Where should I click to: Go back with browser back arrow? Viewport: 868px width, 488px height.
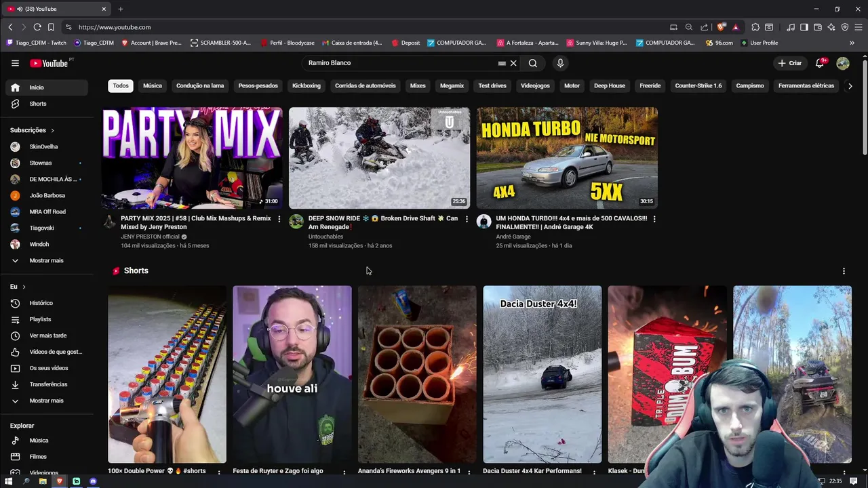pyautogui.click(x=10, y=27)
